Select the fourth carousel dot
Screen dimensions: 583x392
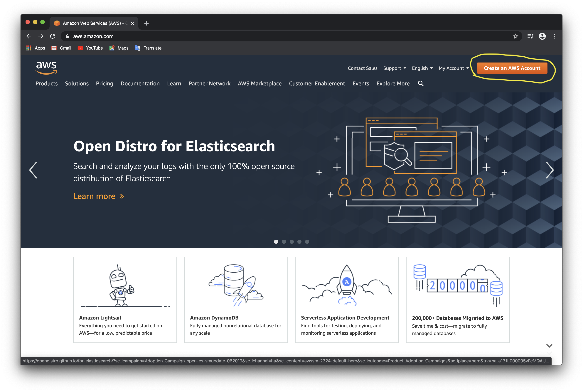coord(299,242)
